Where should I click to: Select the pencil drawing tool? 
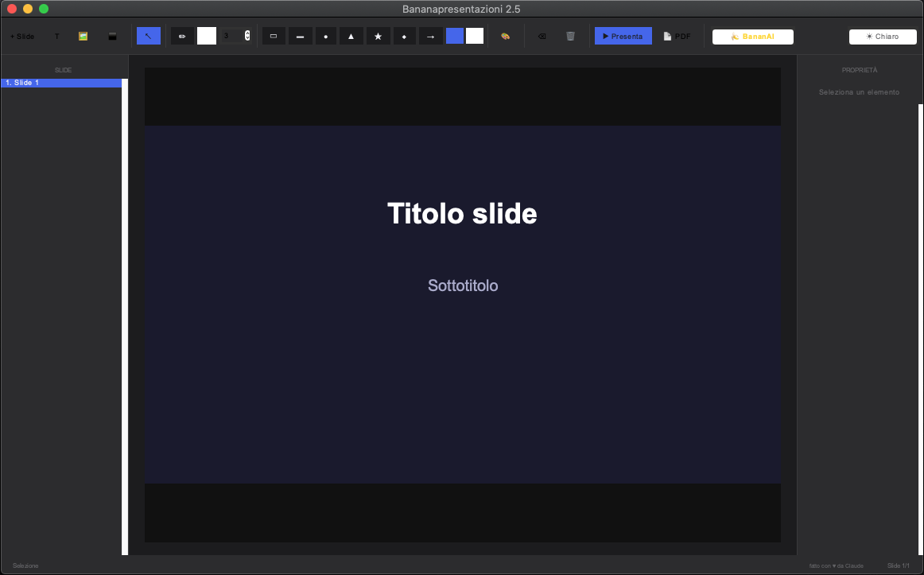[x=182, y=36]
